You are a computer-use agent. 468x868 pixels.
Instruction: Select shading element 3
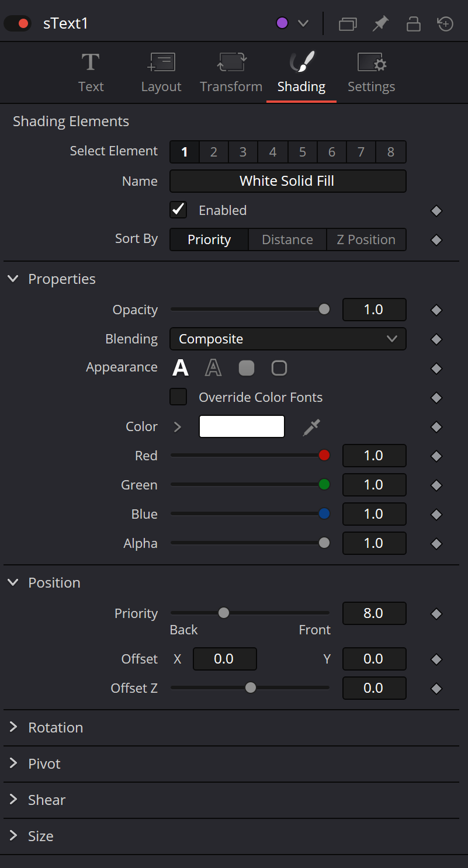click(243, 152)
